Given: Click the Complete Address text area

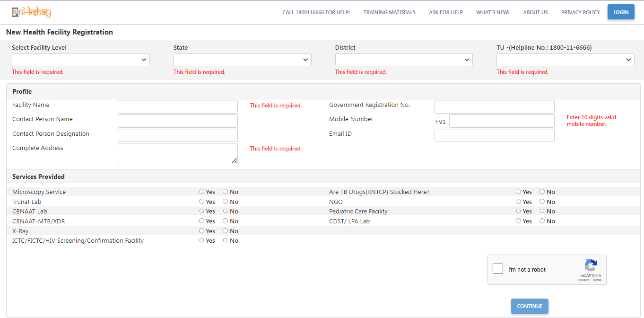Looking at the screenshot, I should [x=178, y=154].
